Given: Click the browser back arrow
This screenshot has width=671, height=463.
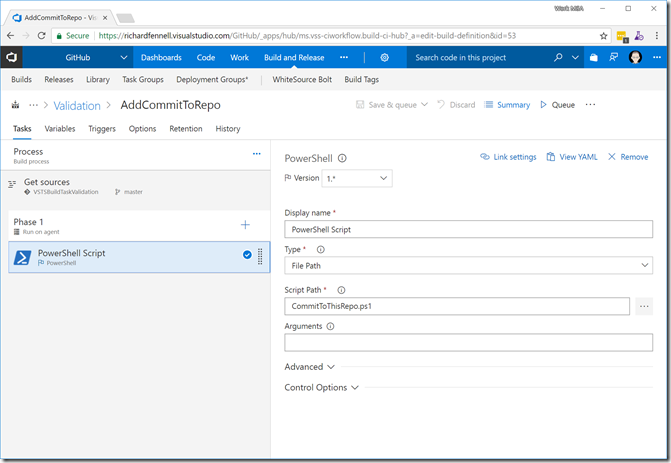Looking at the screenshot, I should 11,36.
